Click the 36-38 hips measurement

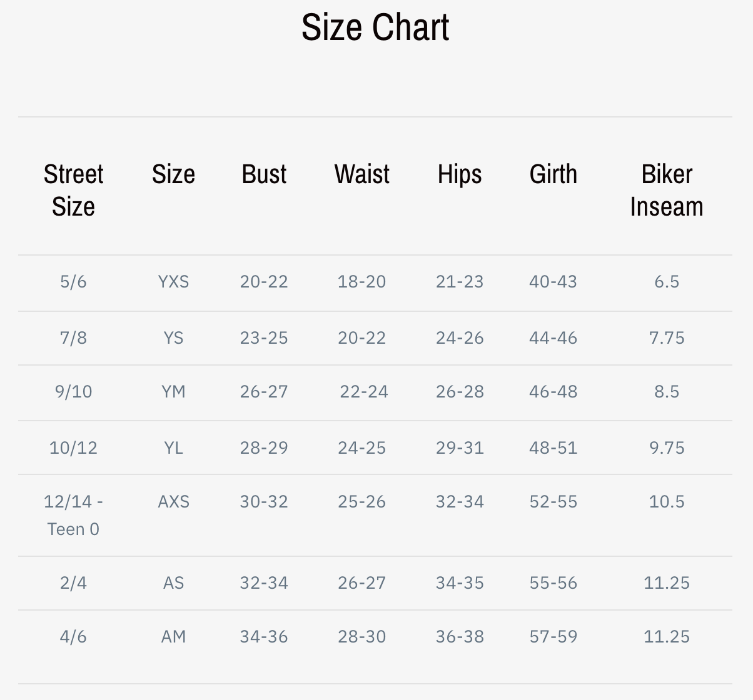pos(460,637)
